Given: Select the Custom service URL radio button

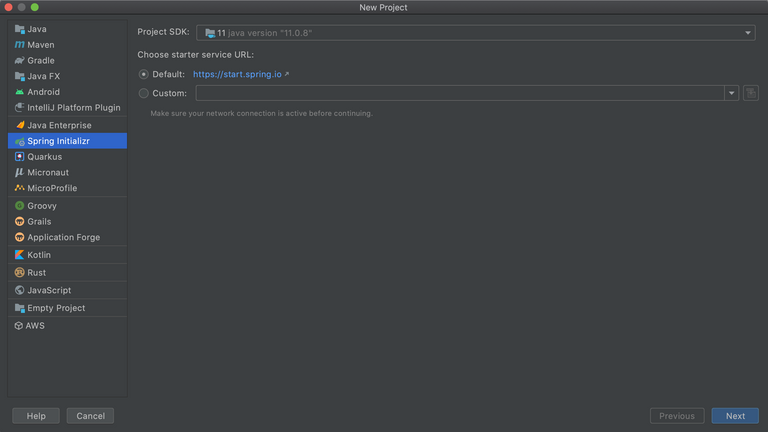Looking at the screenshot, I should [144, 93].
